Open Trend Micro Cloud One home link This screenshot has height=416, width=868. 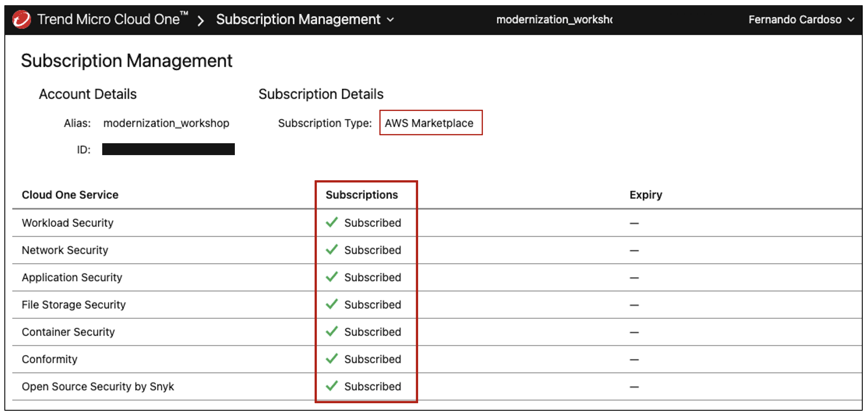113,19
